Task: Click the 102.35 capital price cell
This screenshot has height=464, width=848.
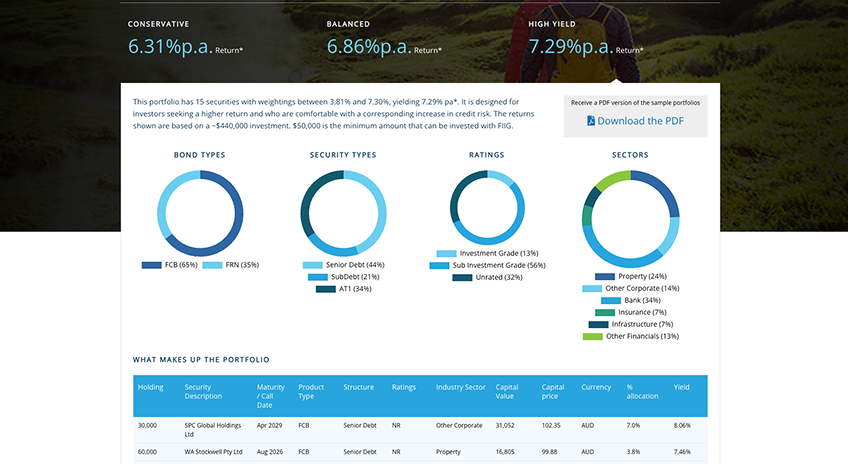Action: click(x=551, y=426)
